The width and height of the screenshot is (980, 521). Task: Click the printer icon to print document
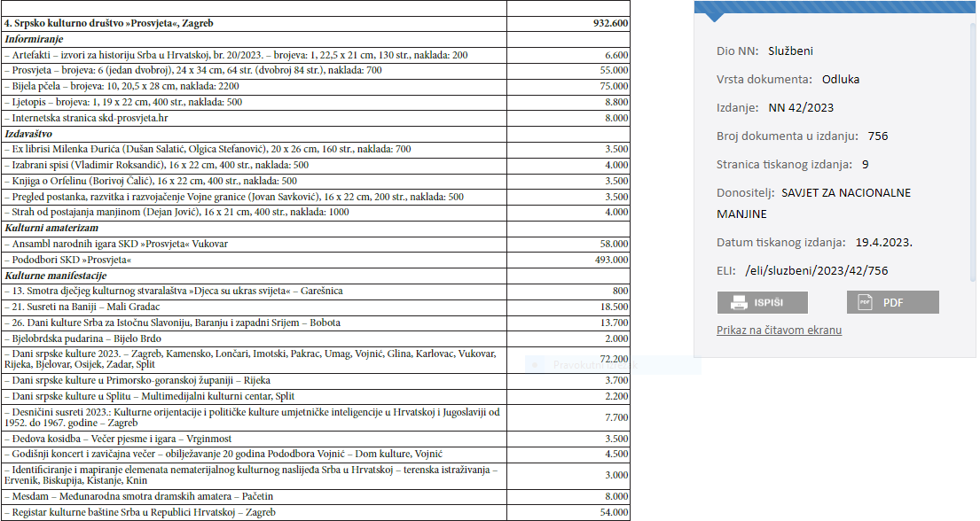pyautogui.click(x=739, y=303)
